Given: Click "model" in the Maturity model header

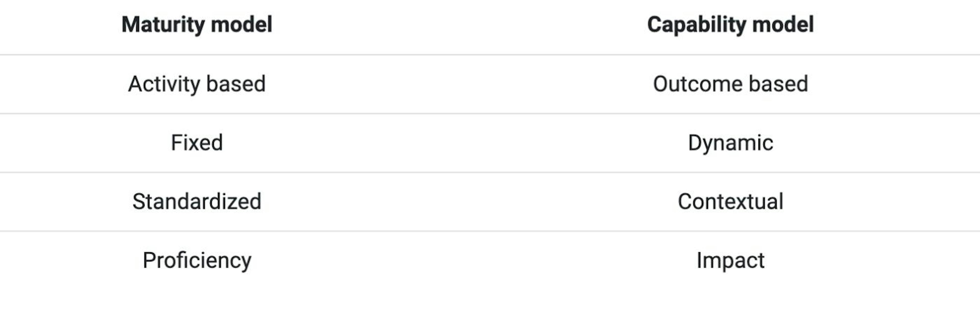Looking at the screenshot, I should click(242, 25).
